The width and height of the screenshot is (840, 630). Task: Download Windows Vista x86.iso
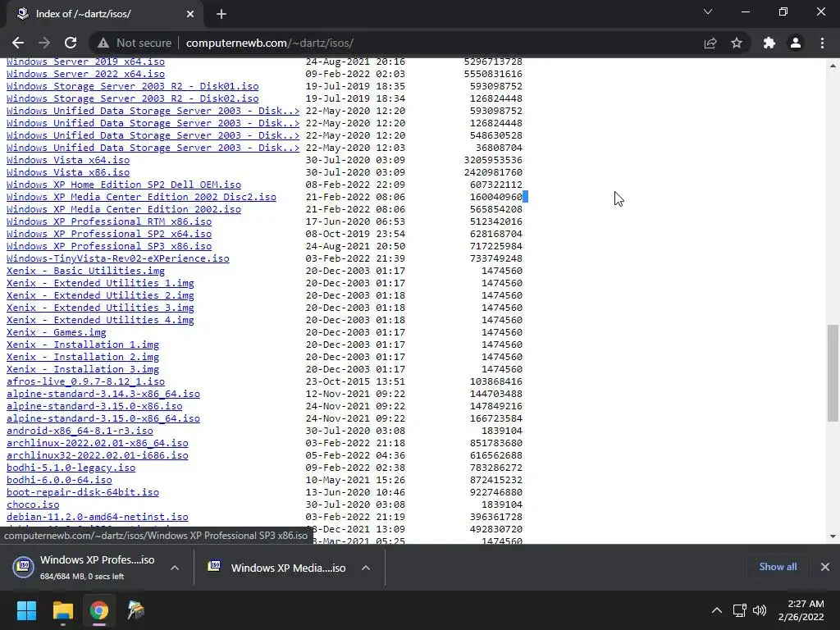point(68,172)
